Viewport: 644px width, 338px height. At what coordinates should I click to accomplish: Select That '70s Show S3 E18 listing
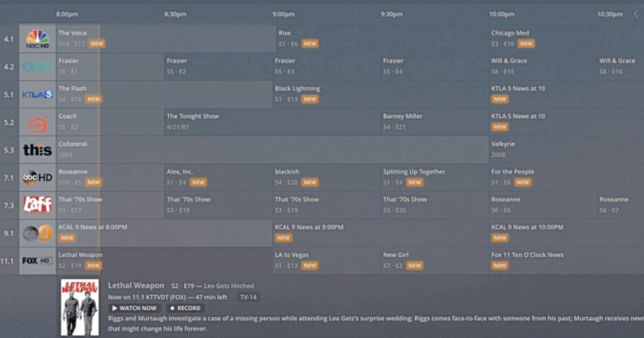tap(218, 206)
